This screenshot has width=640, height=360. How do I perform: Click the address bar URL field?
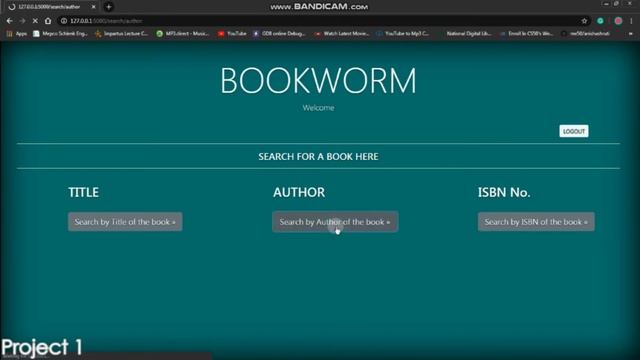(x=318, y=21)
